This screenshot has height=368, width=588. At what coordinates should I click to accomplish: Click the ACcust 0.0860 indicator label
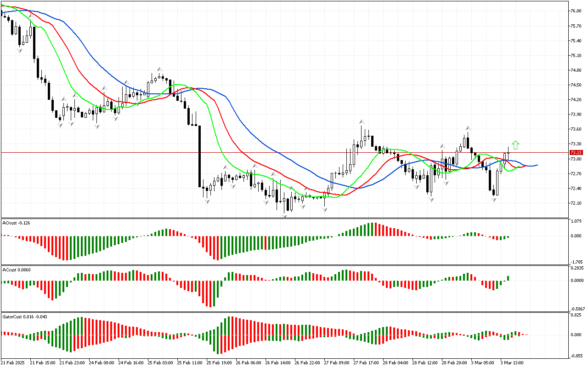[x=17, y=270]
